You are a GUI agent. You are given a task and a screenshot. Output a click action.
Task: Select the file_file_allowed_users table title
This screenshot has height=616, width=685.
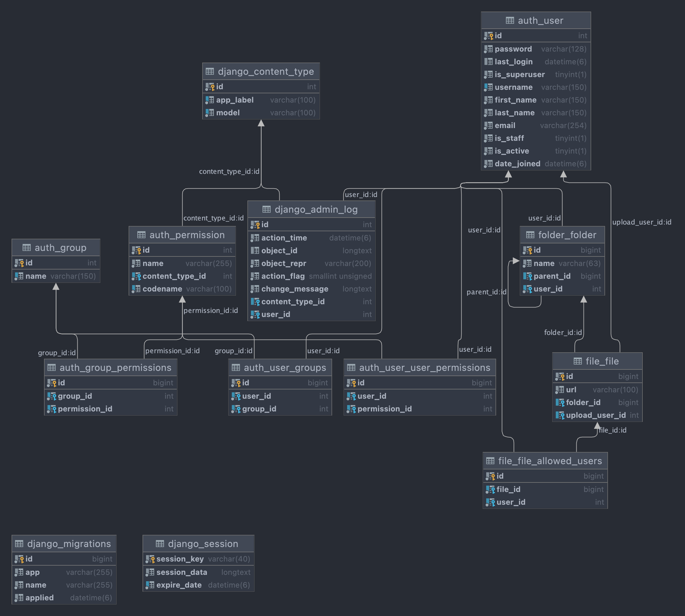[x=550, y=461]
